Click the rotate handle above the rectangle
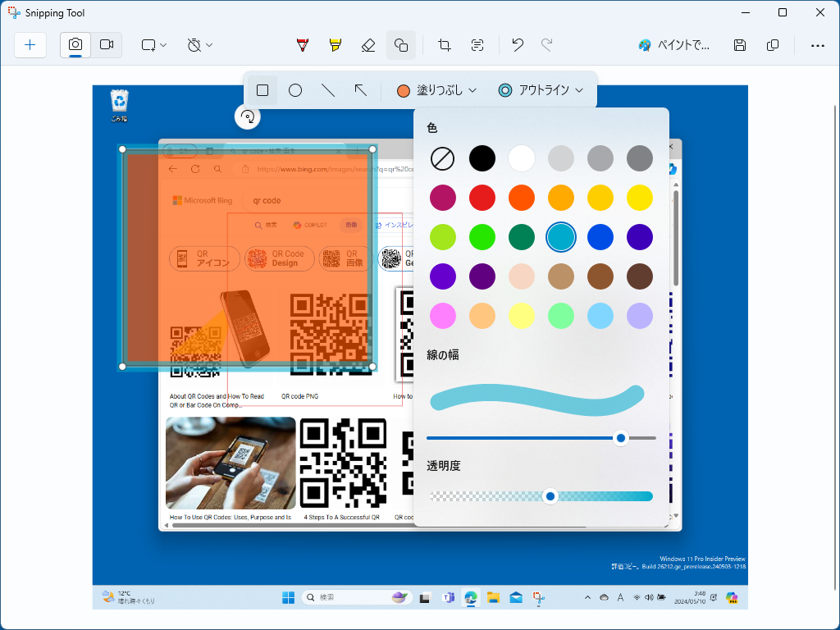Image resolution: width=840 pixels, height=630 pixels. click(248, 116)
